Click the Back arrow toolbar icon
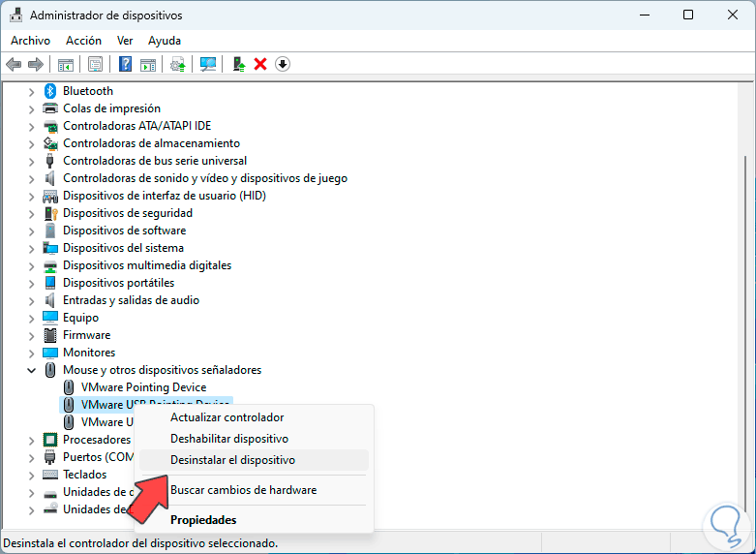Screen dimensions: 756x554 [x=14, y=64]
